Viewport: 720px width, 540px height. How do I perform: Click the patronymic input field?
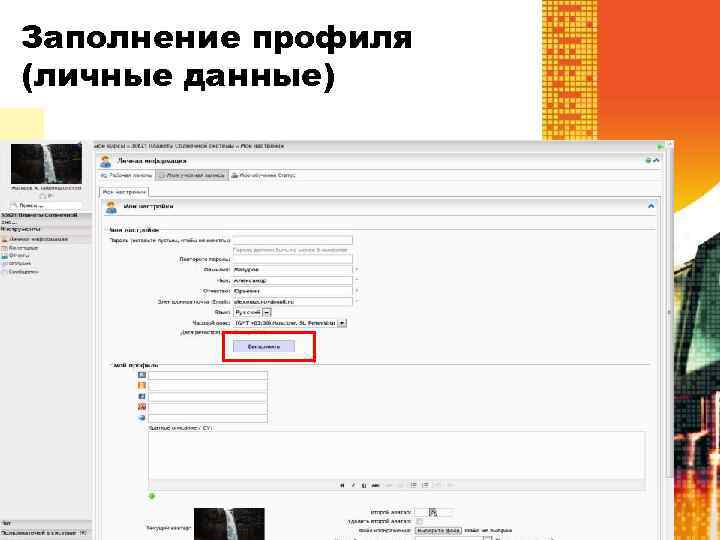(292, 291)
